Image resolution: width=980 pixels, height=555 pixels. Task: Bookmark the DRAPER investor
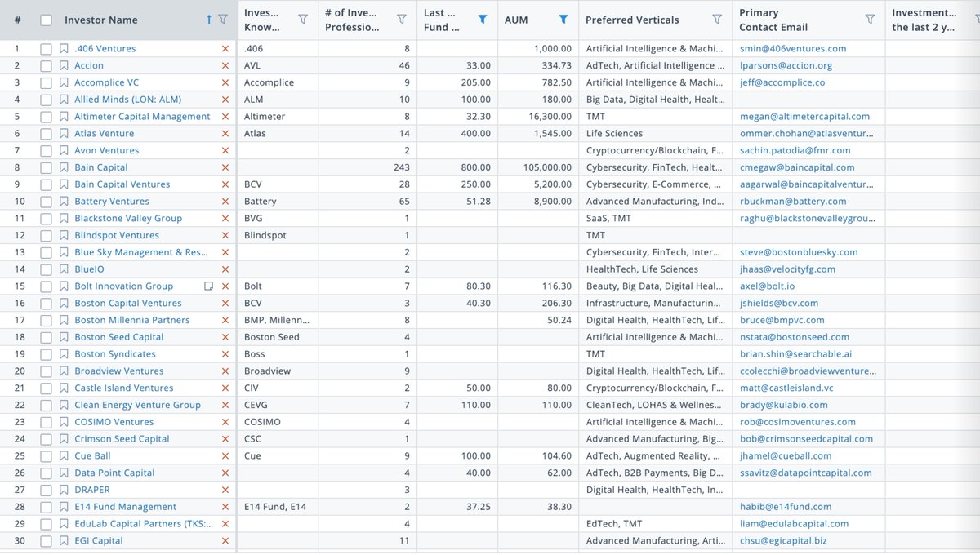[64, 490]
